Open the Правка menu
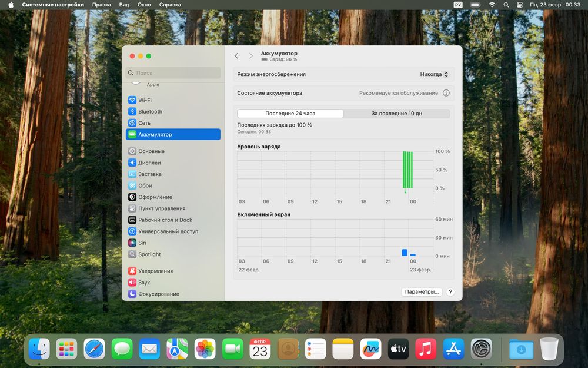 [101, 5]
